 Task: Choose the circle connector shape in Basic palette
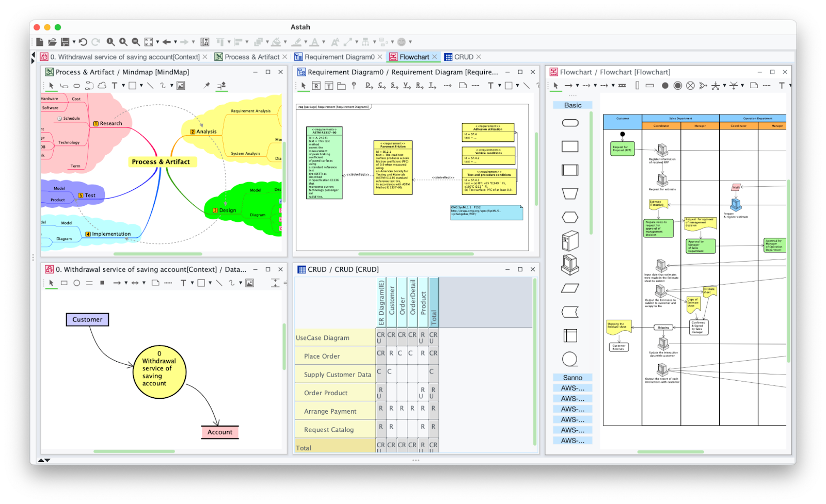(570, 359)
